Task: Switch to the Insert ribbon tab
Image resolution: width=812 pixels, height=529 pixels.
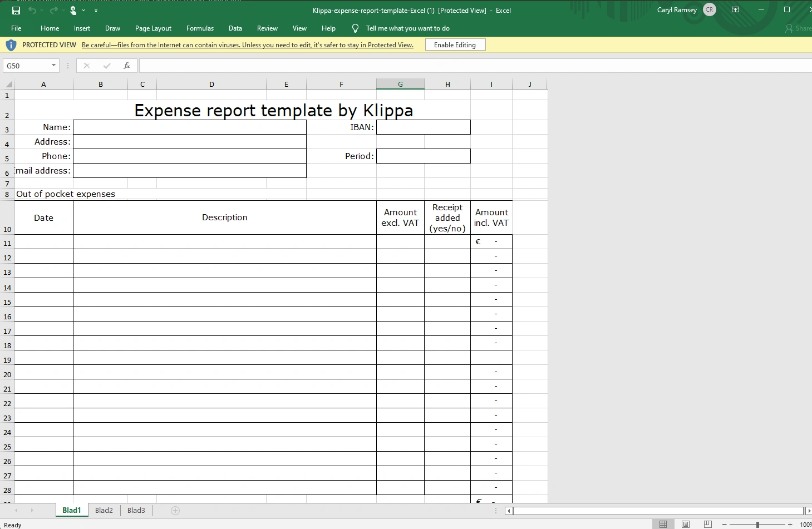Action: tap(82, 28)
